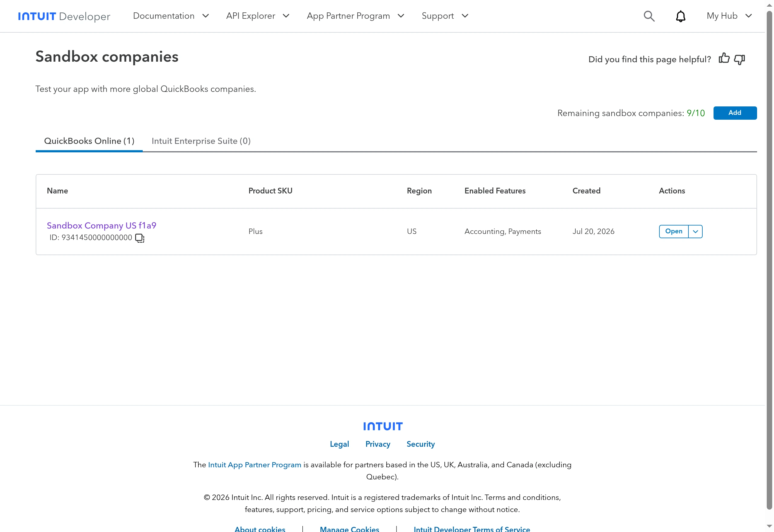The height and width of the screenshot is (532, 774).
Task: Expand the Support menu
Action: click(x=445, y=16)
